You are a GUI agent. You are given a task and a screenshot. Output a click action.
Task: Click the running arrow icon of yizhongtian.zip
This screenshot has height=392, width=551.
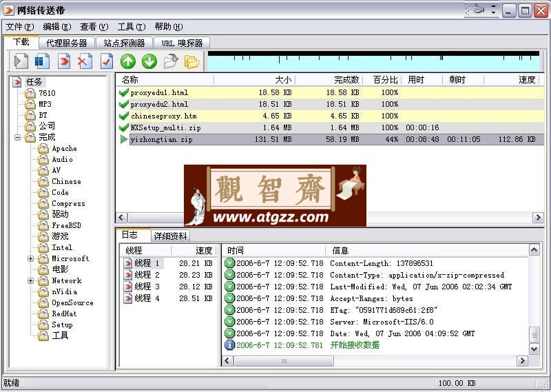(x=124, y=140)
